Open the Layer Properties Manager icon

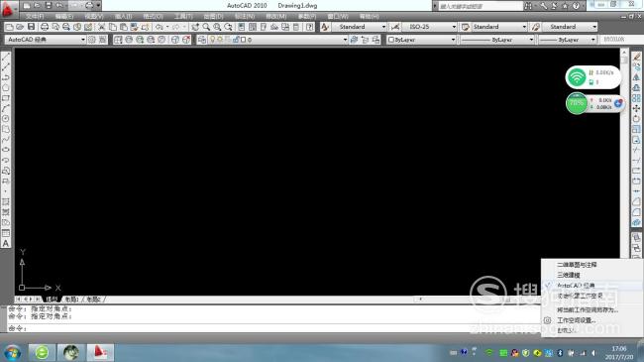(201, 40)
